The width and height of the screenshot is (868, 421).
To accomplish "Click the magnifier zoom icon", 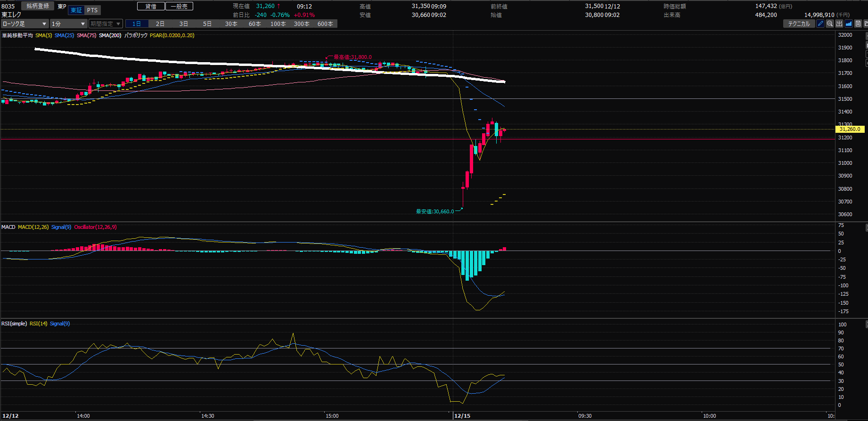I will click(x=830, y=24).
